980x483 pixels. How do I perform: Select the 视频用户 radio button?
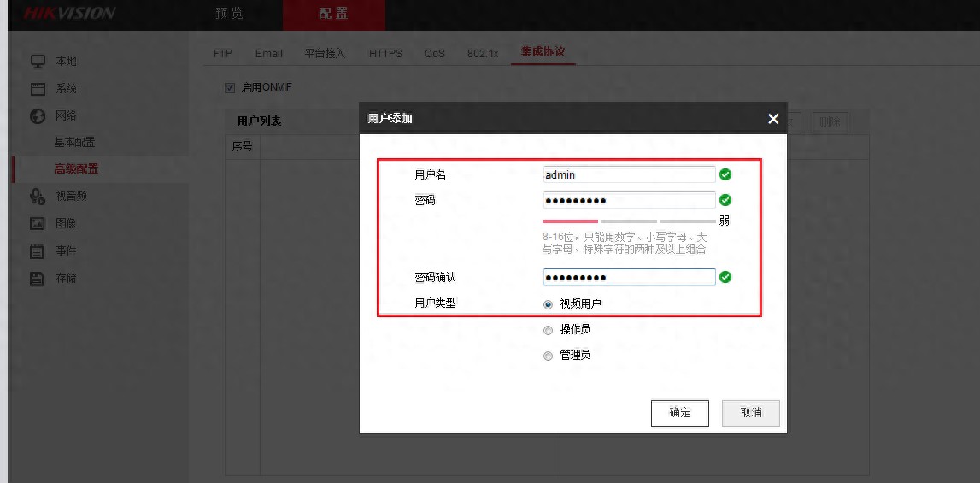tap(549, 304)
